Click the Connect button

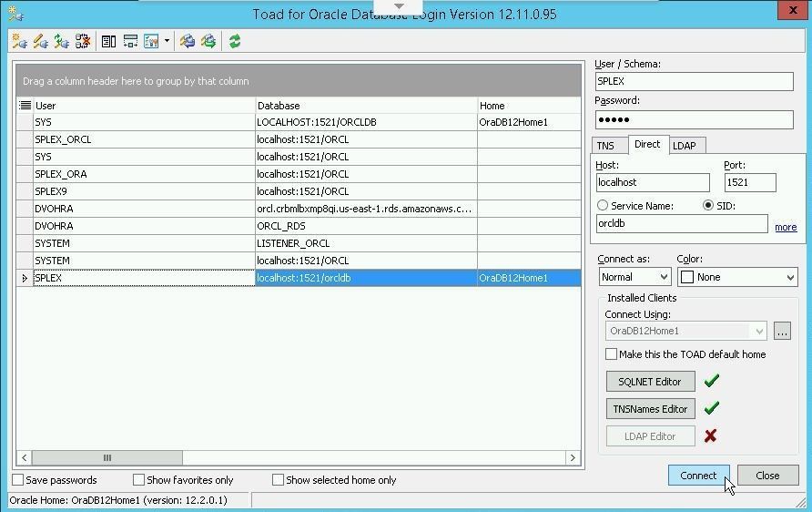[698, 476]
